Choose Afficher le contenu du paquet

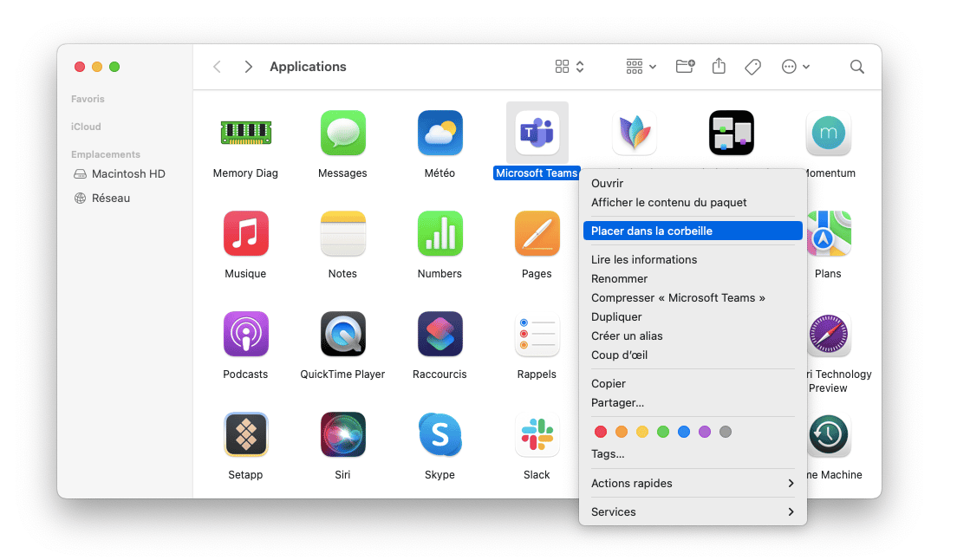coord(693,203)
